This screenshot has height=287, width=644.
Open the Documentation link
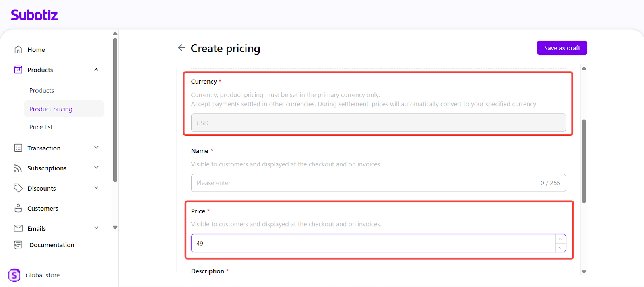click(52, 245)
